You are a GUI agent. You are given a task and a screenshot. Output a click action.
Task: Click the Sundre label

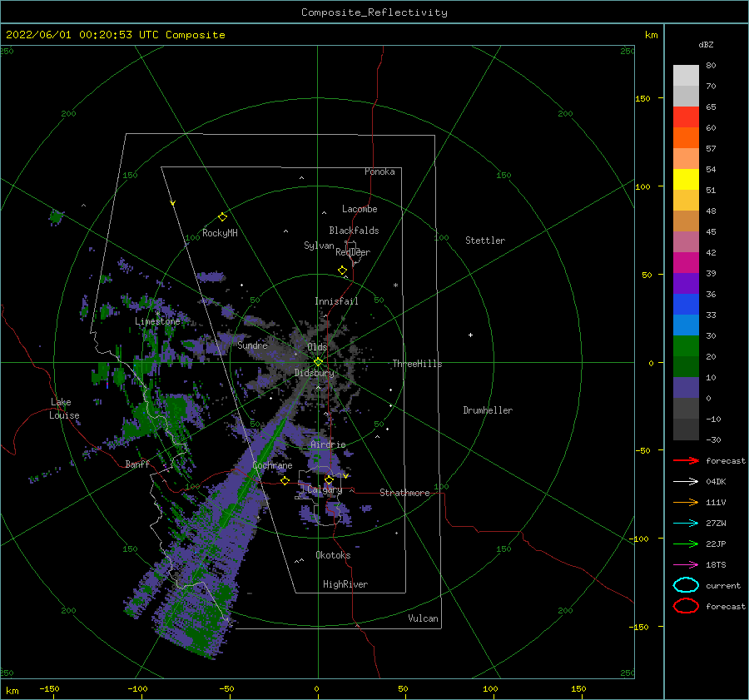252,345
